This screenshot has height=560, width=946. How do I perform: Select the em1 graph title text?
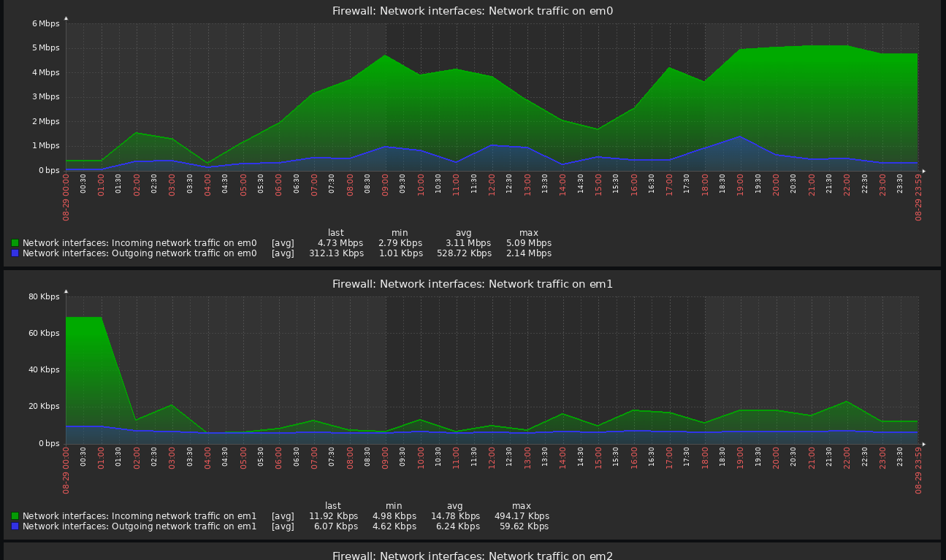[x=473, y=284]
